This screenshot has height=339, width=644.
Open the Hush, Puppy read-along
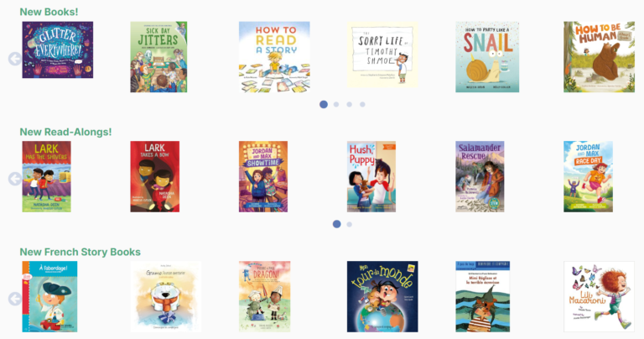[371, 177]
